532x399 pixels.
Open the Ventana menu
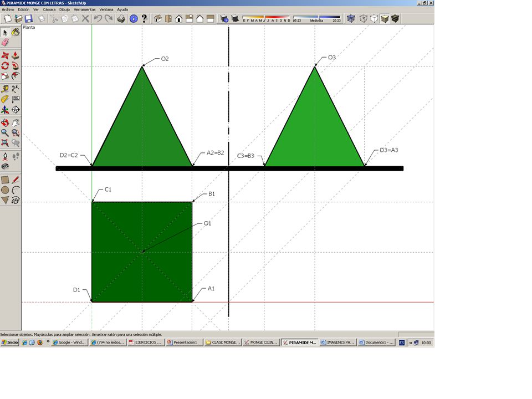(106, 9)
